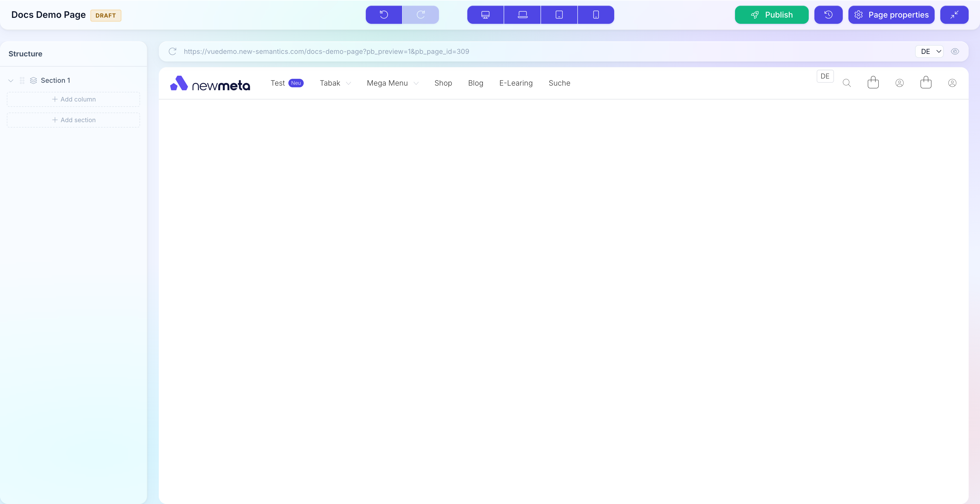Open the Test menu item
Screen dimensions: 980x504
[x=278, y=83]
